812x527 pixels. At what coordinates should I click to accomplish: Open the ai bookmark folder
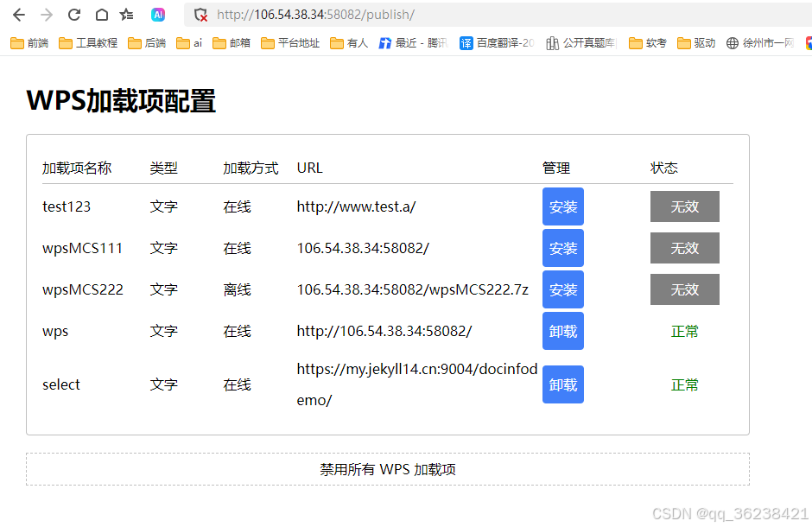pyautogui.click(x=189, y=43)
